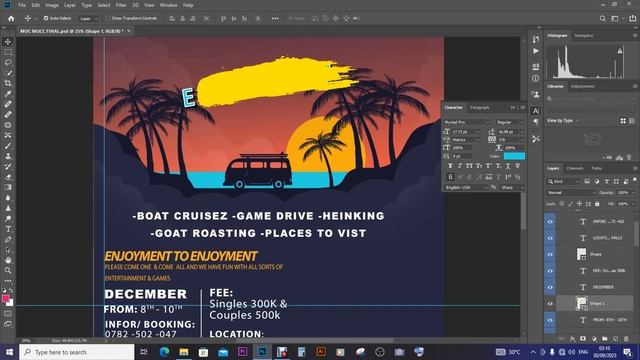640x360 pixels.
Task: Select the Crop tool
Action: 8,83
